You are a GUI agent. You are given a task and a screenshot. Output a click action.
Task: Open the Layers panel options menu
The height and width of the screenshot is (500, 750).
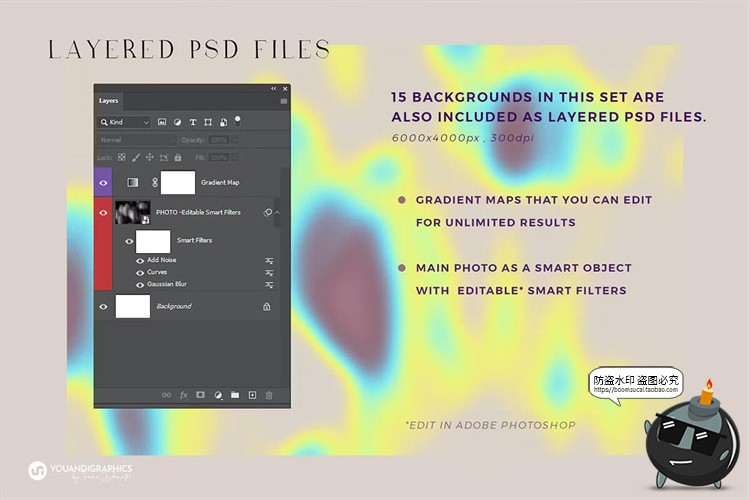tap(283, 101)
